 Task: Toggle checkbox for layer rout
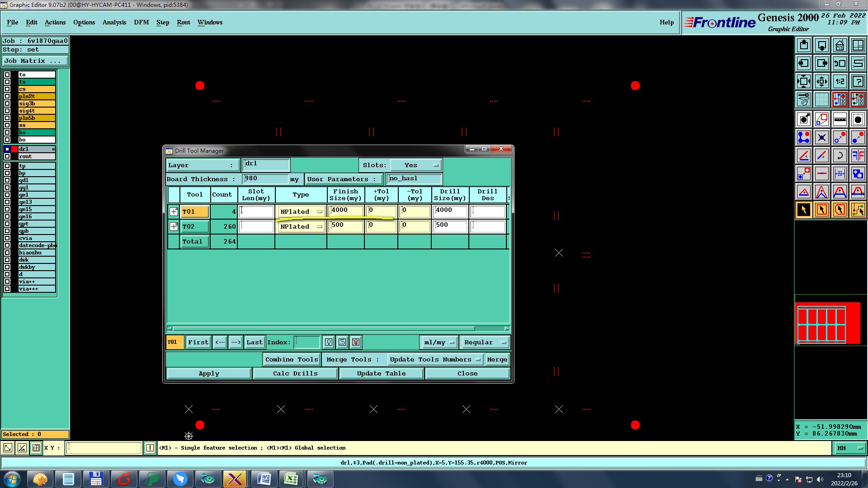(x=7, y=156)
